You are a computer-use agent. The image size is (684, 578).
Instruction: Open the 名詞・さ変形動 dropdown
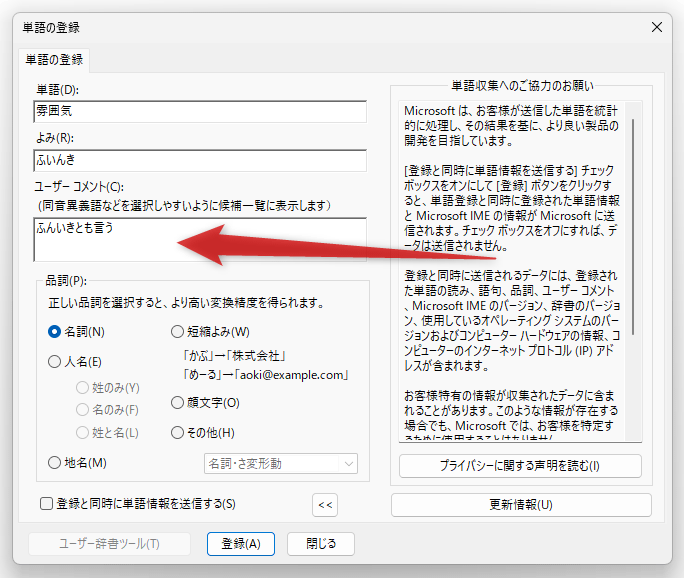pyautogui.click(x=281, y=464)
